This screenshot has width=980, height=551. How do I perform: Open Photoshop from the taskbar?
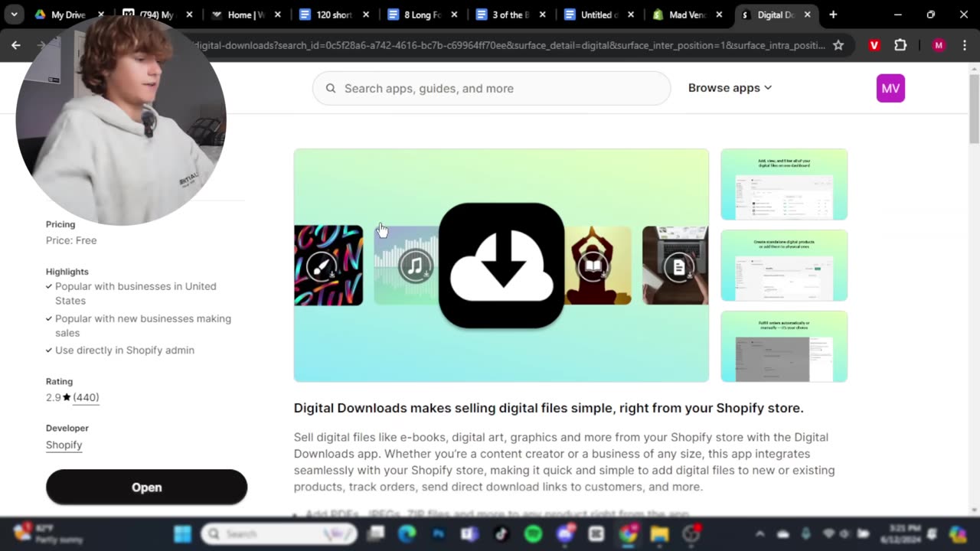click(x=439, y=534)
